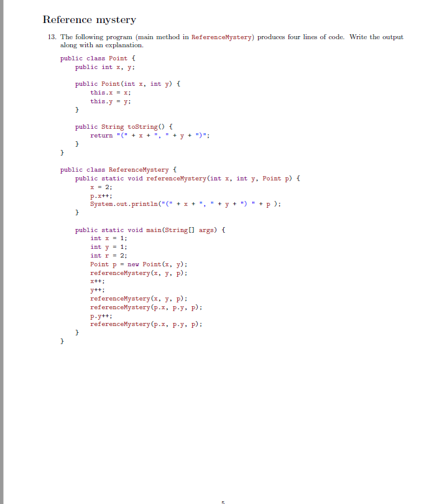442x504 pixels.
Task: Click the line 'this.y = y;'
Action: click(111, 101)
